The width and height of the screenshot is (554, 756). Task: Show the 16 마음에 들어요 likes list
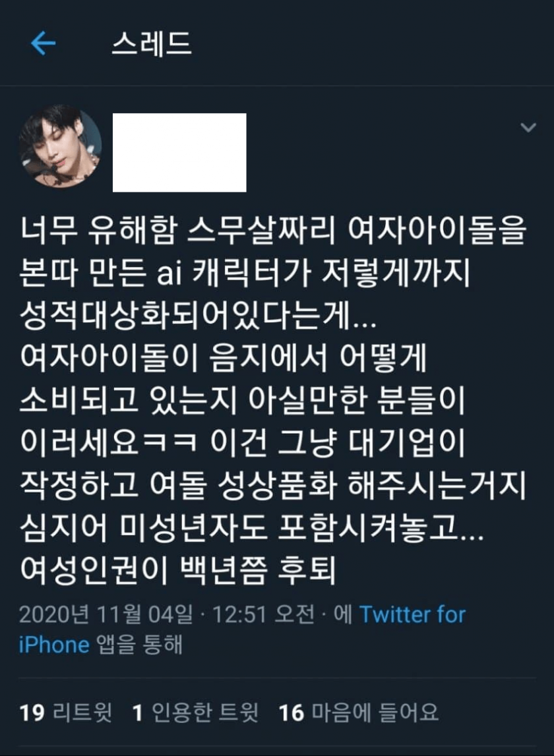359,712
